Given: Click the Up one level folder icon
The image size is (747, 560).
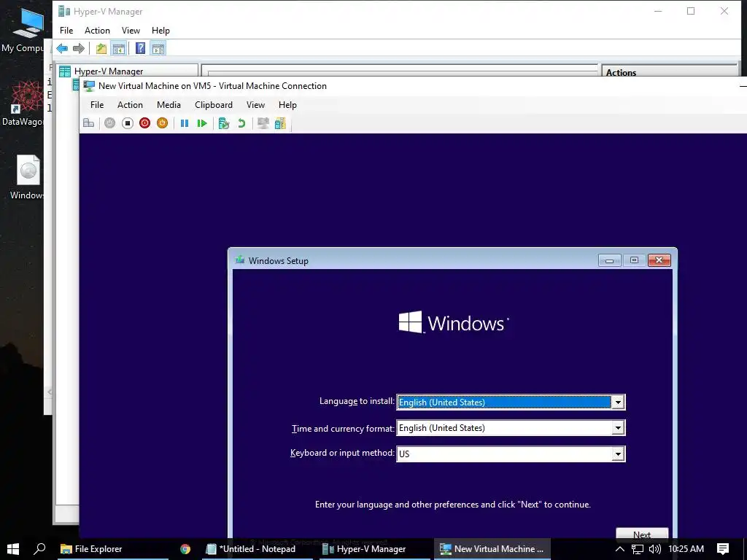Looking at the screenshot, I should coord(101,48).
